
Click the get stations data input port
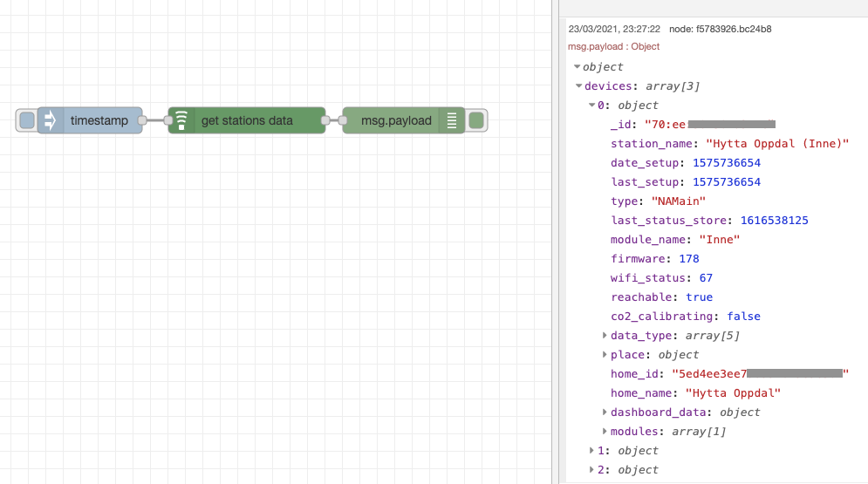click(169, 120)
